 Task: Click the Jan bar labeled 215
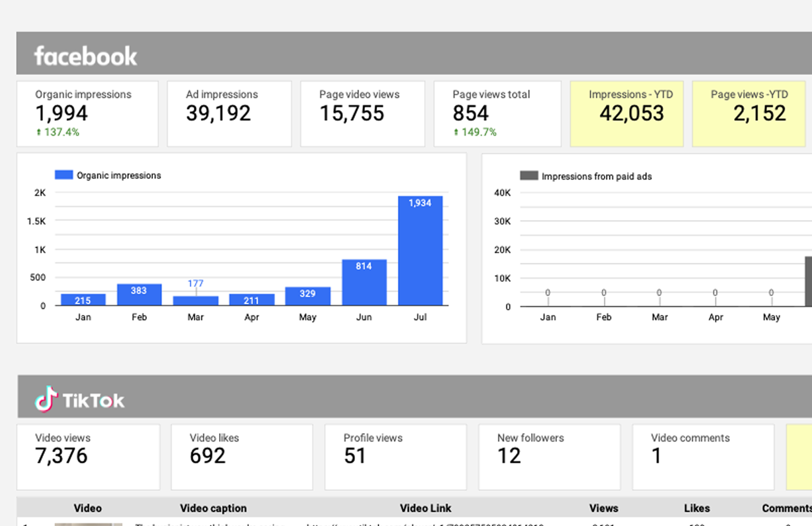pos(83,299)
